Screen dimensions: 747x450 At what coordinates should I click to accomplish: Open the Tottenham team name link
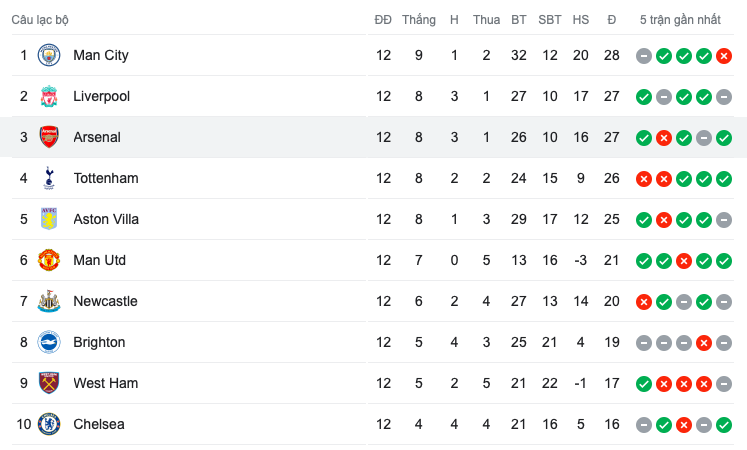tap(106, 178)
